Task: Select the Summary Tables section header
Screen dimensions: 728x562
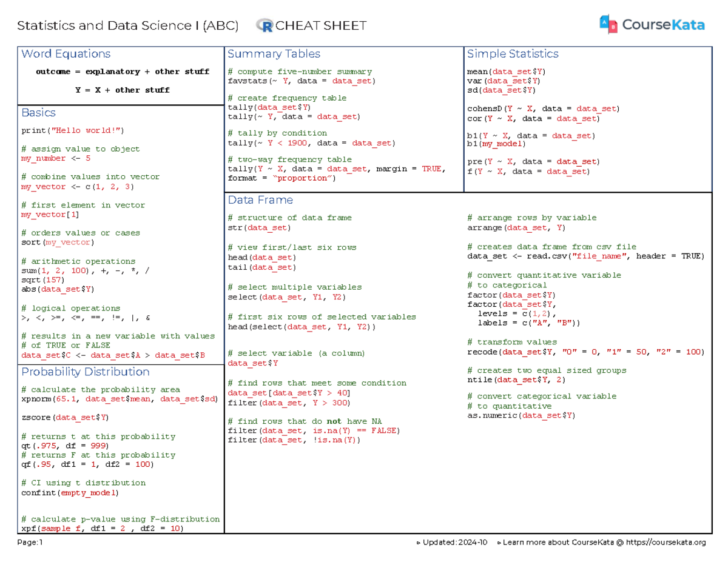Action: (274, 54)
